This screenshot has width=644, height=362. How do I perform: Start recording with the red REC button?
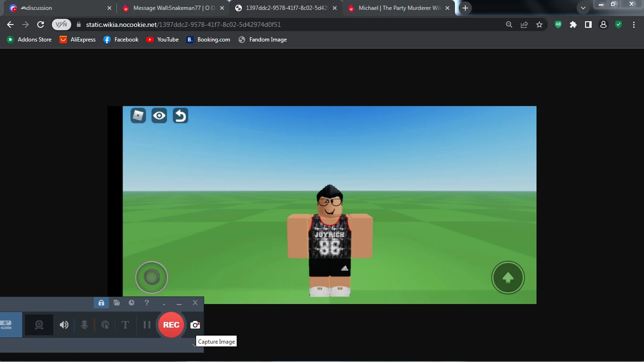pos(171,325)
